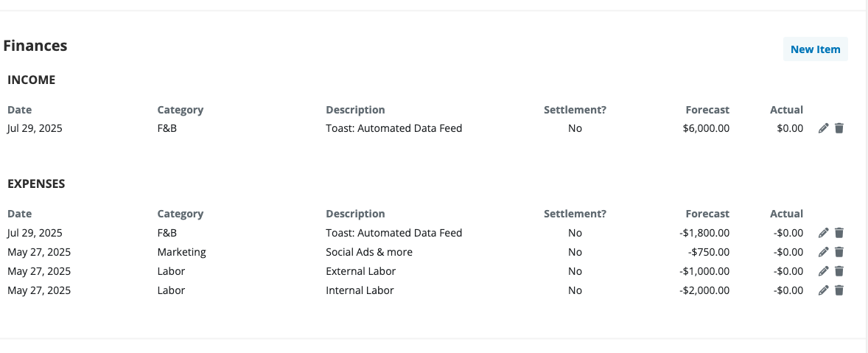Edit the F&B expense Toast row

click(x=823, y=233)
